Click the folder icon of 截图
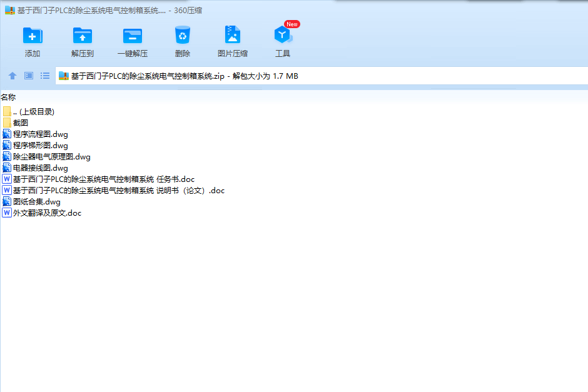The image size is (588, 392). [x=7, y=123]
